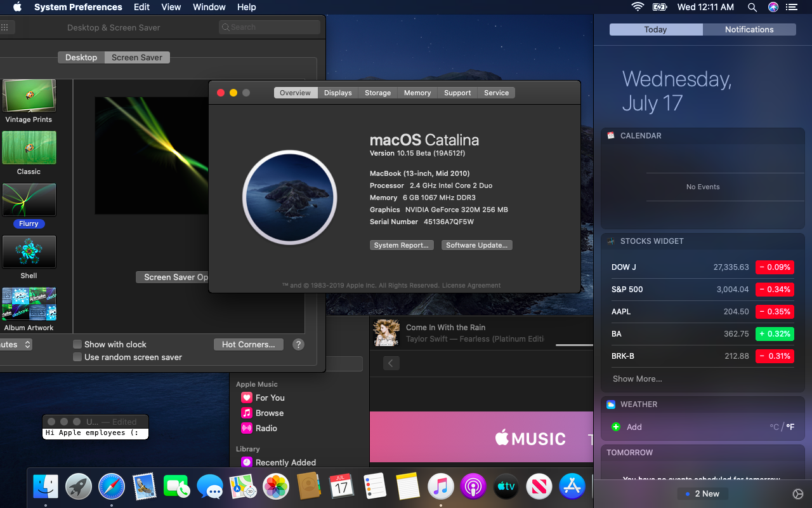Open Spotlight search in menu bar
The width and height of the screenshot is (812, 508).
pyautogui.click(x=752, y=7)
